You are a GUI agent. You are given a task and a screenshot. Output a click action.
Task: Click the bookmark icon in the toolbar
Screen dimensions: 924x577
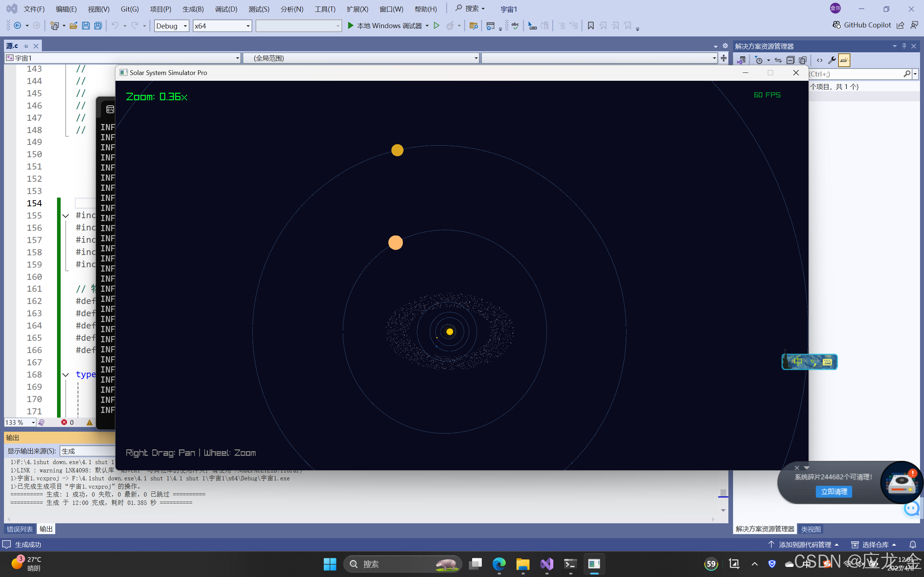pyautogui.click(x=590, y=26)
